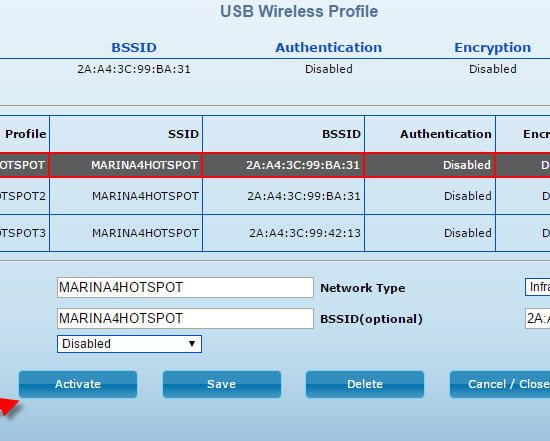Screen dimensions: 550x441
Task: Focus the second MARINA4HOTSPOT text field
Action: click(x=185, y=318)
